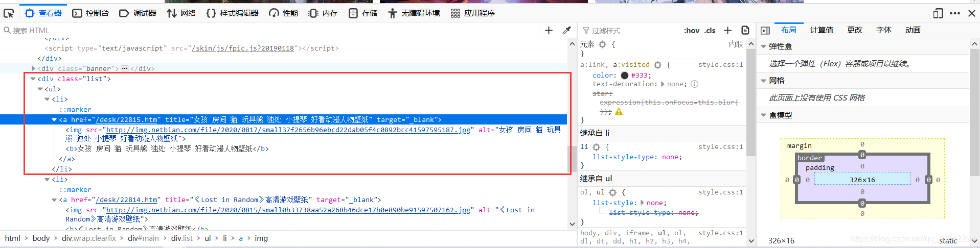Select the 布局 layout sidebar tab
This screenshot has height=248, width=980.
[x=788, y=30]
